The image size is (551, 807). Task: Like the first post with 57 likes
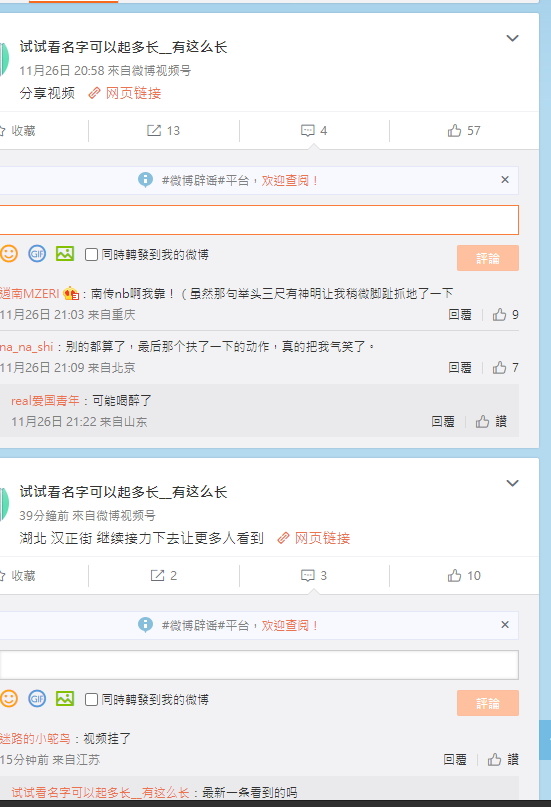click(464, 131)
